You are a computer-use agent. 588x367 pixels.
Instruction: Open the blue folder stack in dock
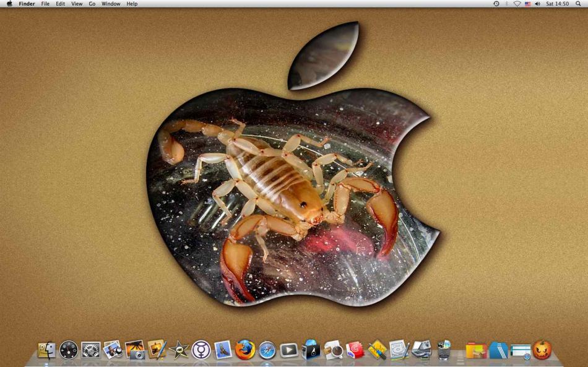498,350
